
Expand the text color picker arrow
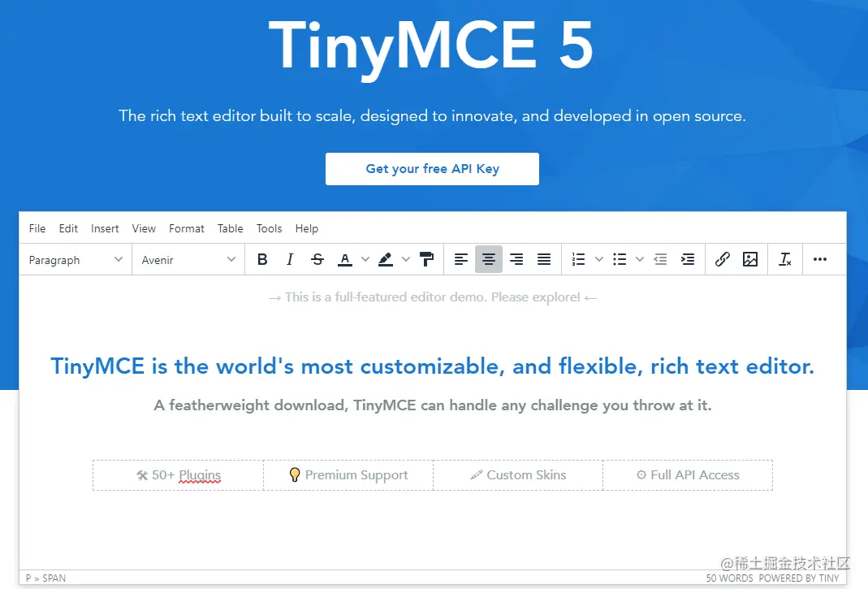point(365,259)
